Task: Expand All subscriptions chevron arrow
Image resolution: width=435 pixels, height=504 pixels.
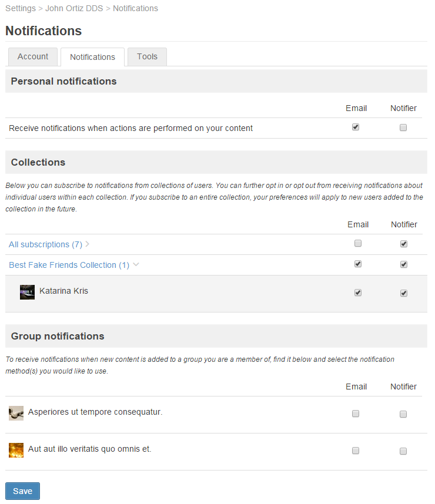Action: [88, 244]
